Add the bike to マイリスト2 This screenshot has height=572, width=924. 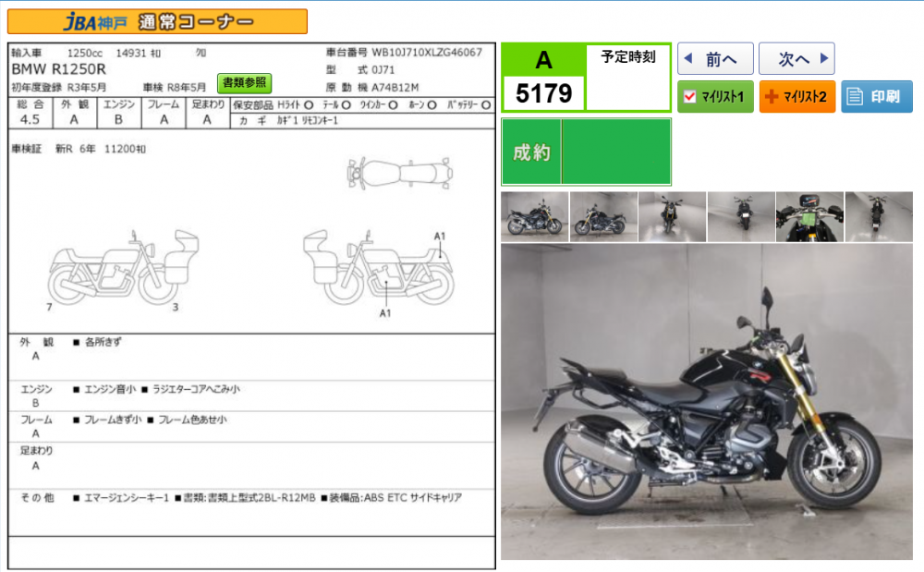[x=797, y=97]
